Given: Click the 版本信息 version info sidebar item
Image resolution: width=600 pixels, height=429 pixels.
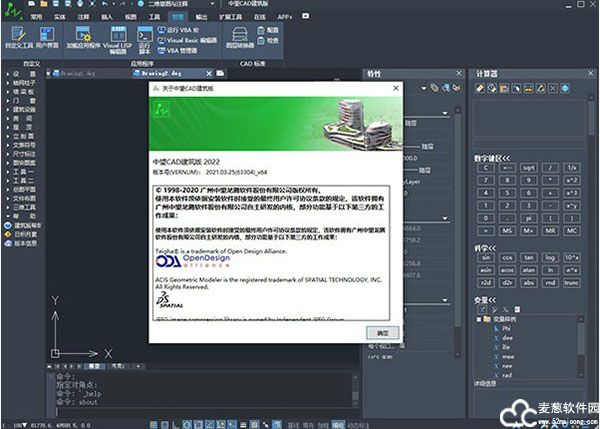Looking at the screenshot, I should click(21, 243).
